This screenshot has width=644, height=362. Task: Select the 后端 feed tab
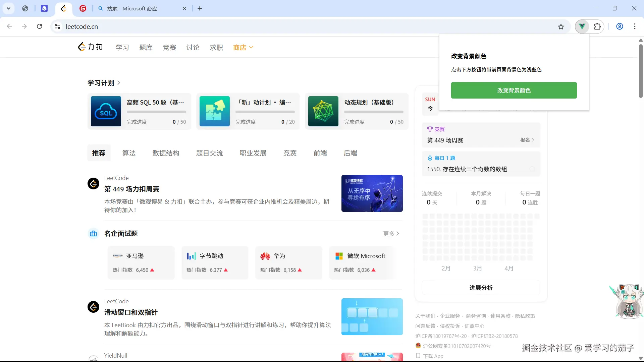351,153
